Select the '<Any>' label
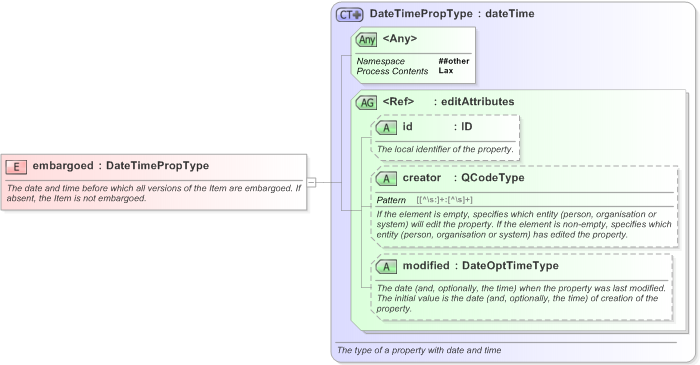Viewport: 700px width, 365px height. tap(400, 39)
